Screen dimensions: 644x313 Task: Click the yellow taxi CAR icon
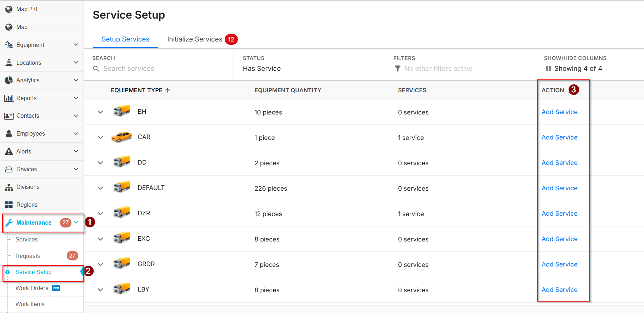[x=121, y=137]
